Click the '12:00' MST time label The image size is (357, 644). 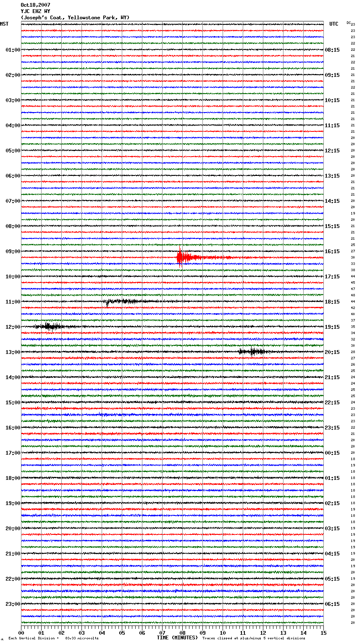[x=13, y=327]
